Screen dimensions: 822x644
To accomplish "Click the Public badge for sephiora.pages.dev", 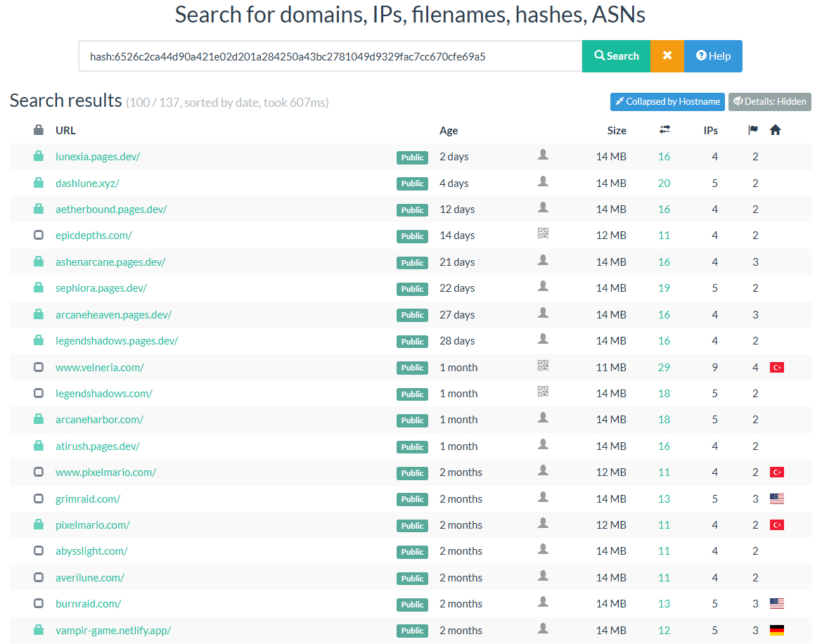I will 412,289.
